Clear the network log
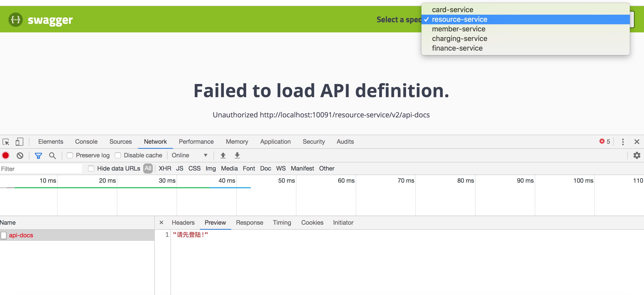Screen dimensions: 644x295 [x=20, y=155]
